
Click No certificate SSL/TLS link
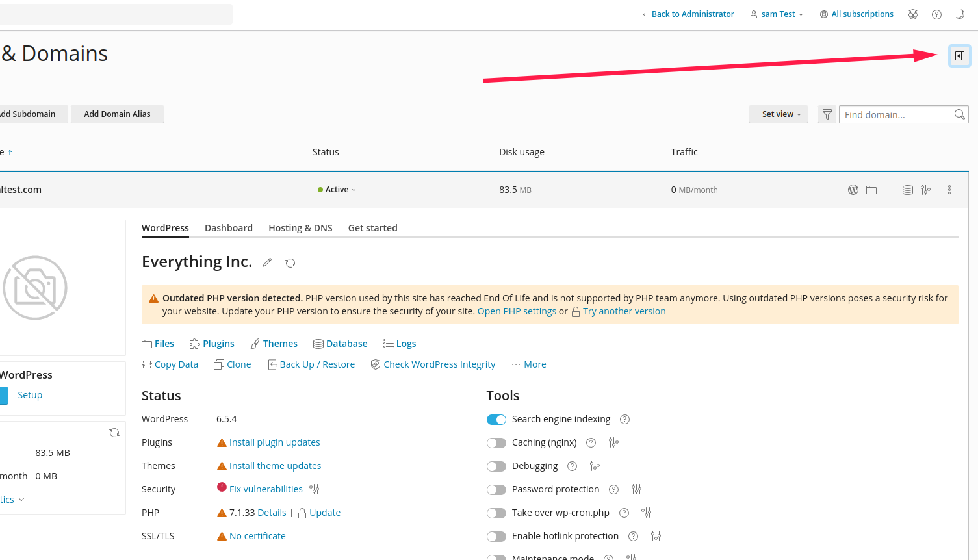[x=257, y=536]
